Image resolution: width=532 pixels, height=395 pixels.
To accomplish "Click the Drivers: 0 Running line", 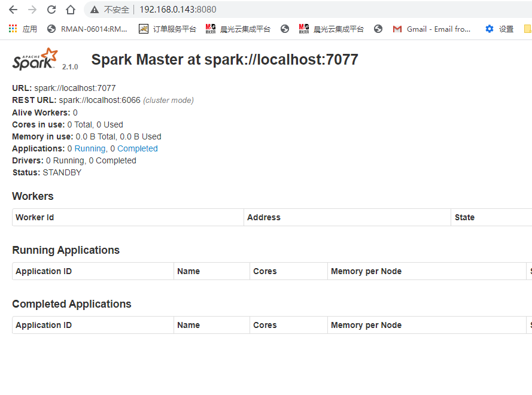I will click(74, 161).
